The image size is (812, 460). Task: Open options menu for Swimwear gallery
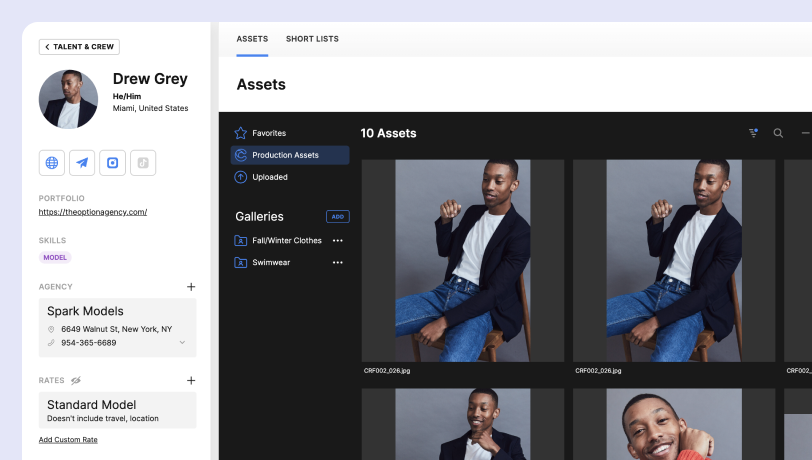tap(338, 263)
